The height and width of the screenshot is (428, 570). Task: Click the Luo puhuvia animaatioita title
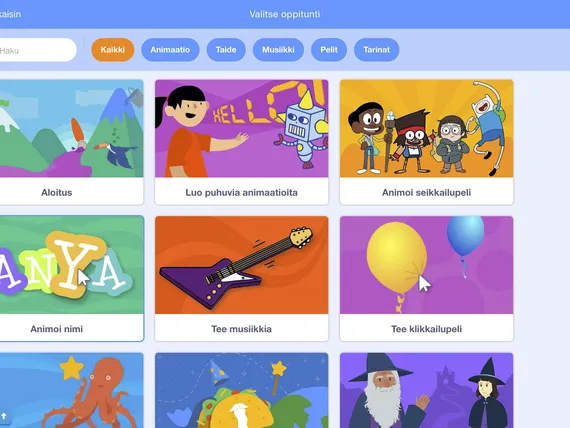click(x=241, y=192)
